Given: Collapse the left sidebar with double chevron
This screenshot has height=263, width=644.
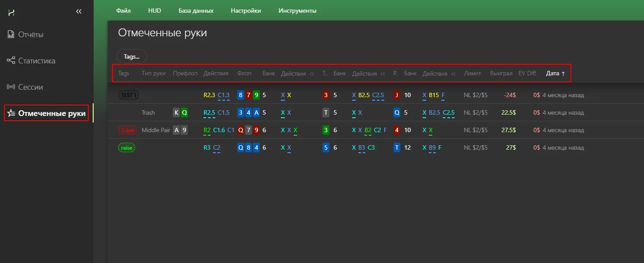Looking at the screenshot, I should click(x=79, y=12).
